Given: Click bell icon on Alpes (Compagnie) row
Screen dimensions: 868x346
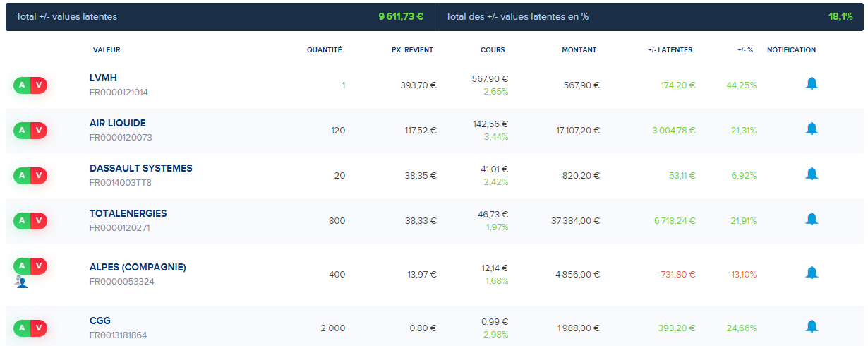Looking at the screenshot, I should 812,273.
